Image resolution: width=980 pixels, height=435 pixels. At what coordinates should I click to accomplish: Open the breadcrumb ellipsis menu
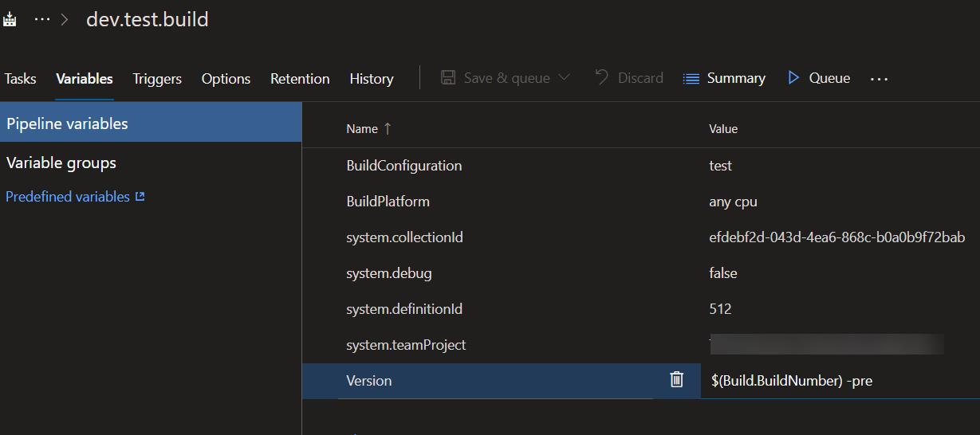click(41, 19)
